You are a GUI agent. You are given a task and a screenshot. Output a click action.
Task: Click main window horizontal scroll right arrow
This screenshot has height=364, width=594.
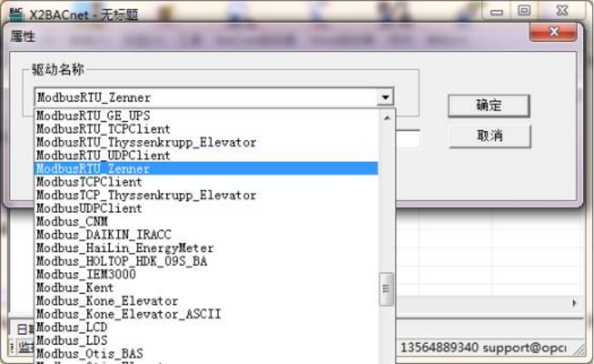[575, 303]
